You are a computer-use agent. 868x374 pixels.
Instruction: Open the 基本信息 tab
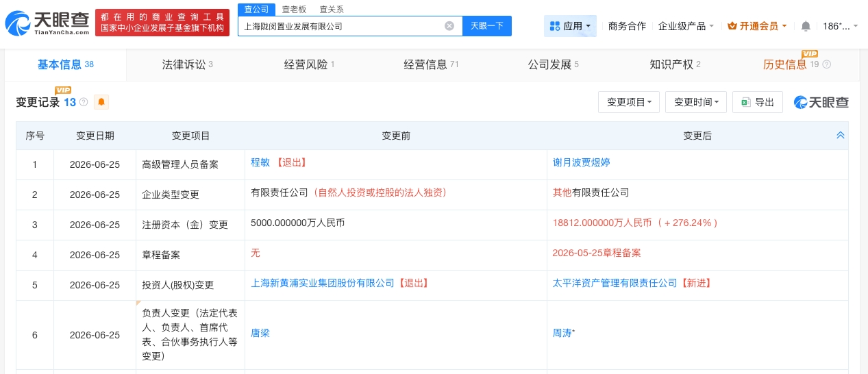tap(66, 64)
